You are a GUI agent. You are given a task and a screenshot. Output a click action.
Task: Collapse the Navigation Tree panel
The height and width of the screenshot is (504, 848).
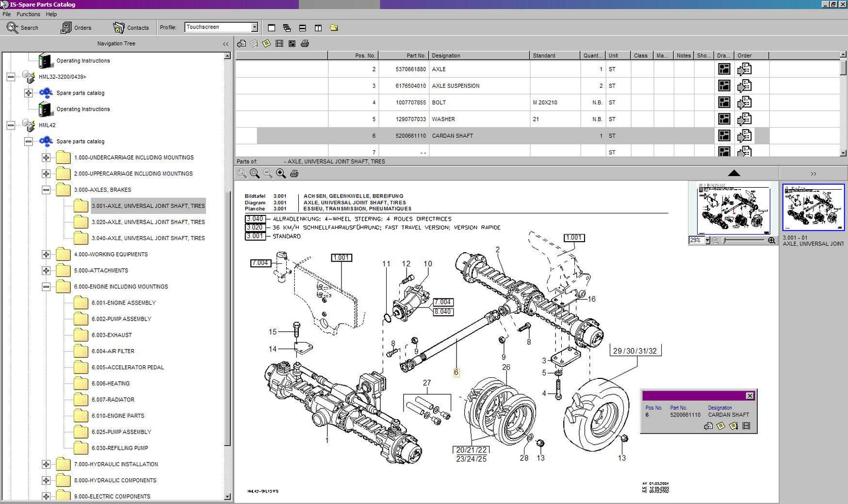pyautogui.click(x=226, y=44)
